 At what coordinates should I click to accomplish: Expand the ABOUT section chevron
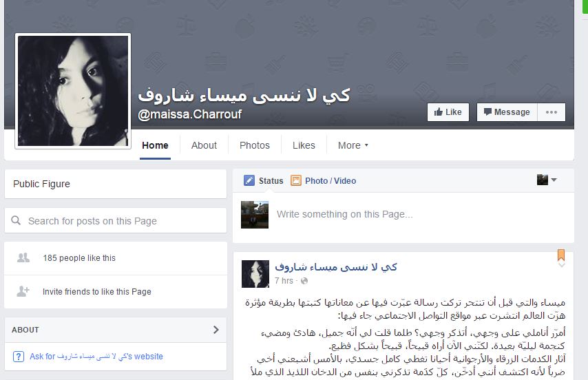pyautogui.click(x=216, y=330)
